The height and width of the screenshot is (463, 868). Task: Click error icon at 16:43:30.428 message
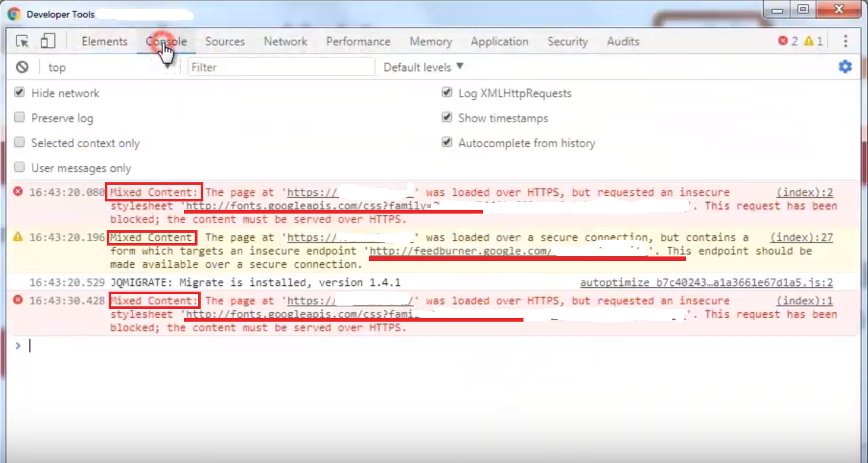[18, 301]
